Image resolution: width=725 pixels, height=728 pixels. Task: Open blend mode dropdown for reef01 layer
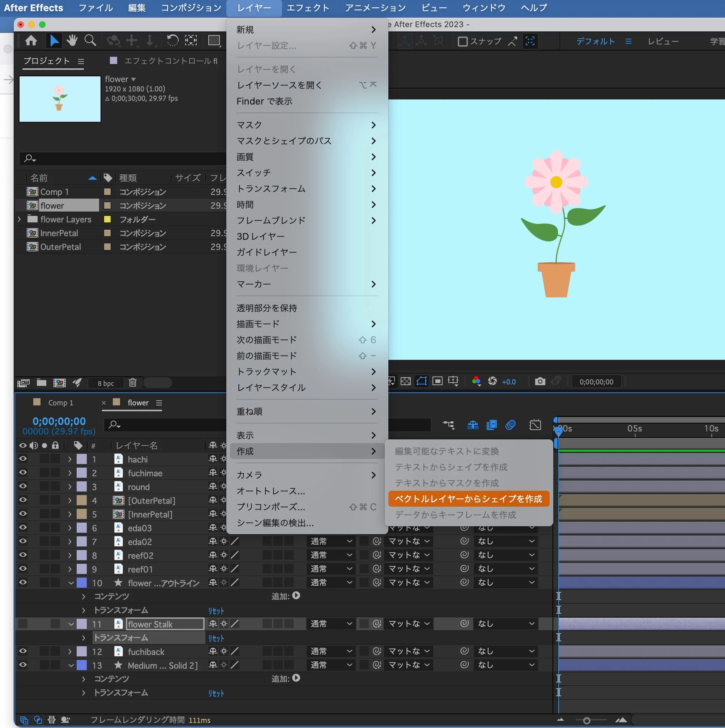331,569
